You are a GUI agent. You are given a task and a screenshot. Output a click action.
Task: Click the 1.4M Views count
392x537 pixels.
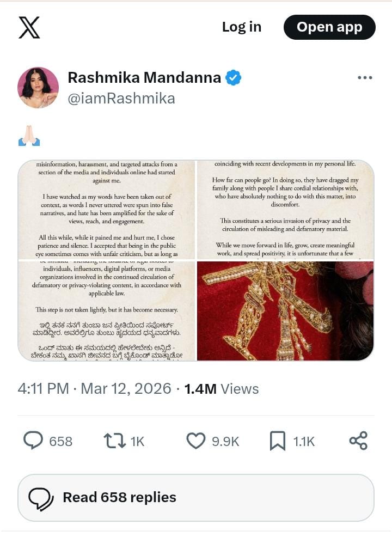tap(222, 389)
